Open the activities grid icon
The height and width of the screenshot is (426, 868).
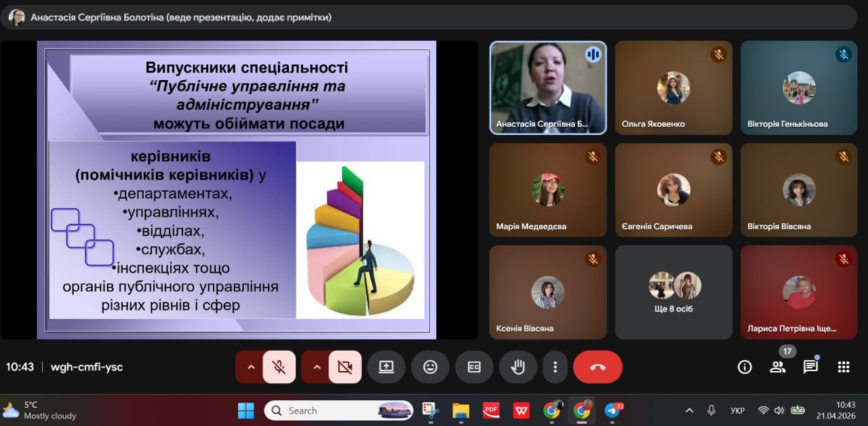coord(844,367)
